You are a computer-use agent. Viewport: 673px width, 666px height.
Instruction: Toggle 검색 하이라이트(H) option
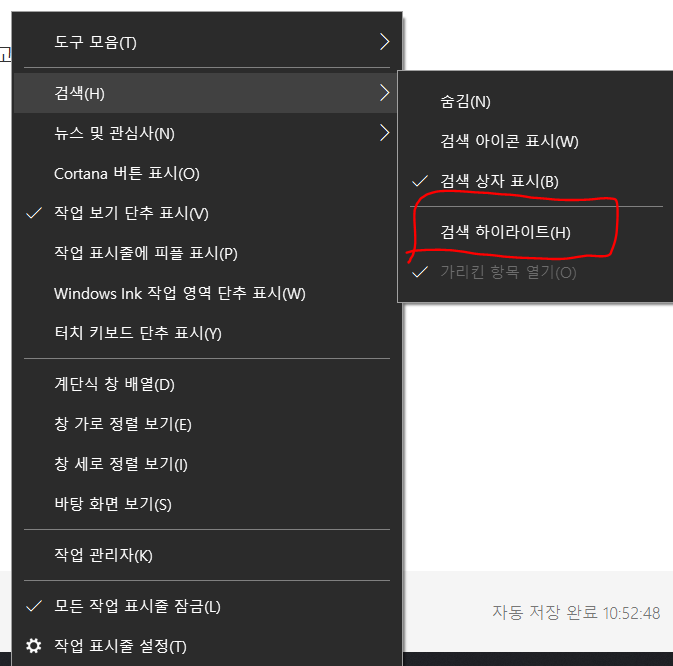click(535, 232)
